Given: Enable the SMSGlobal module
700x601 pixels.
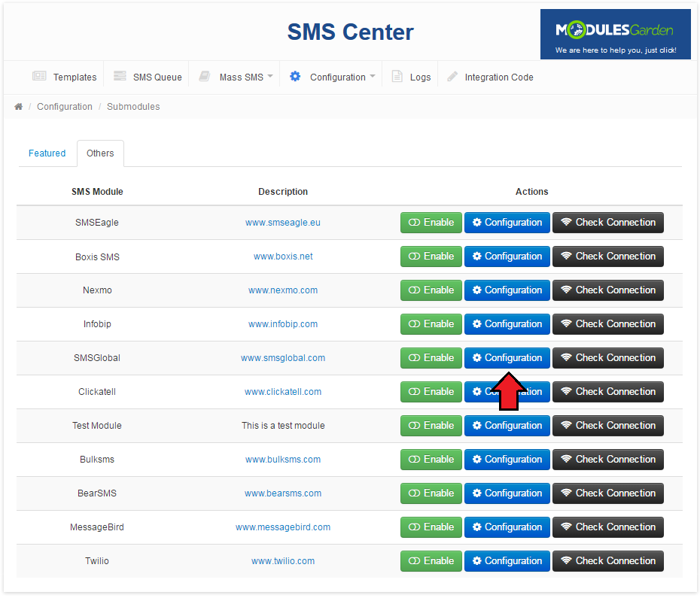Looking at the screenshot, I should click(431, 358).
